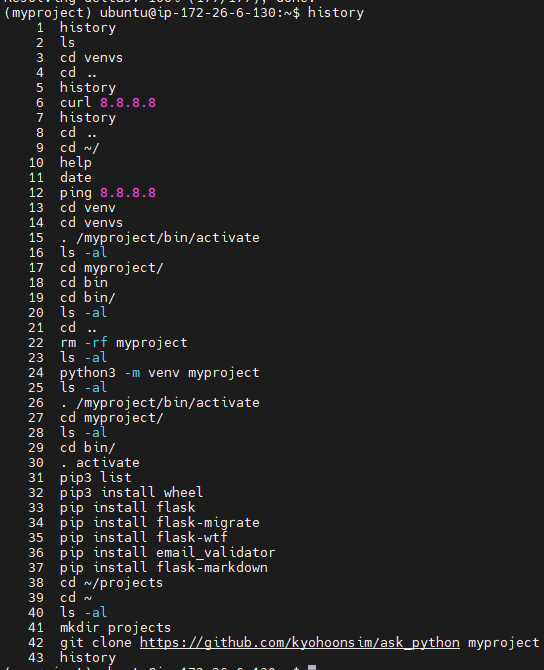Select 'pip install email_validator' line

point(168,552)
